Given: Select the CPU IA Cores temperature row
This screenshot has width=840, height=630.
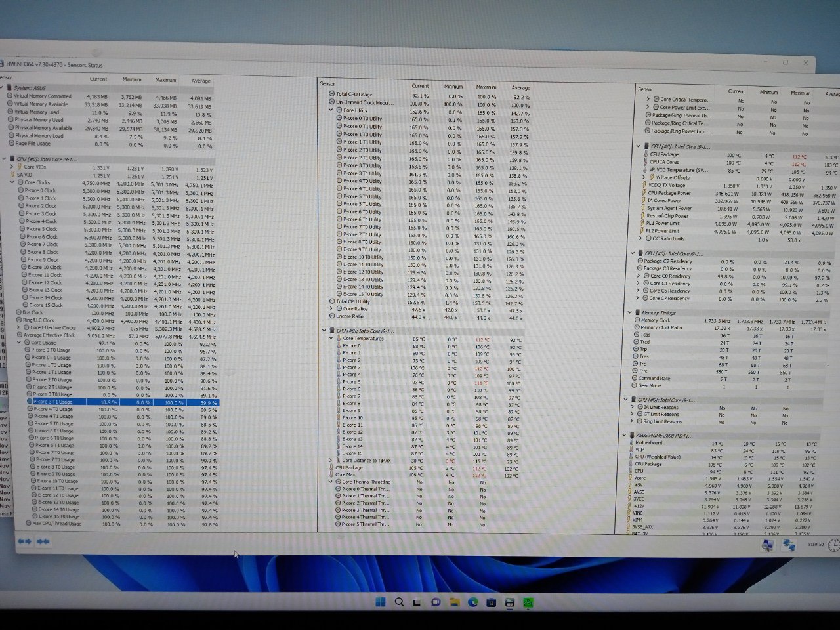Looking at the screenshot, I should click(742, 162).
